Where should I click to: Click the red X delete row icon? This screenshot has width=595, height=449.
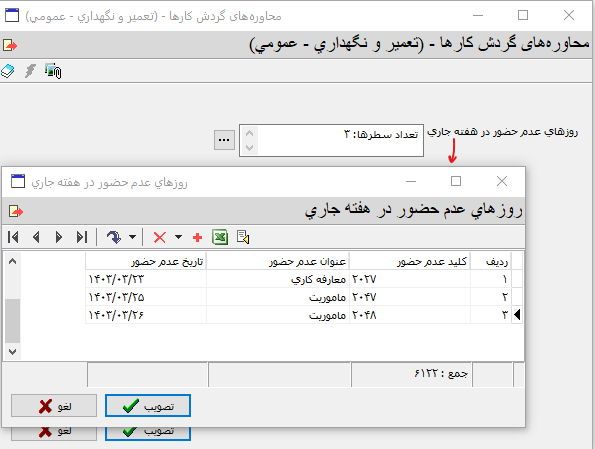160,238
